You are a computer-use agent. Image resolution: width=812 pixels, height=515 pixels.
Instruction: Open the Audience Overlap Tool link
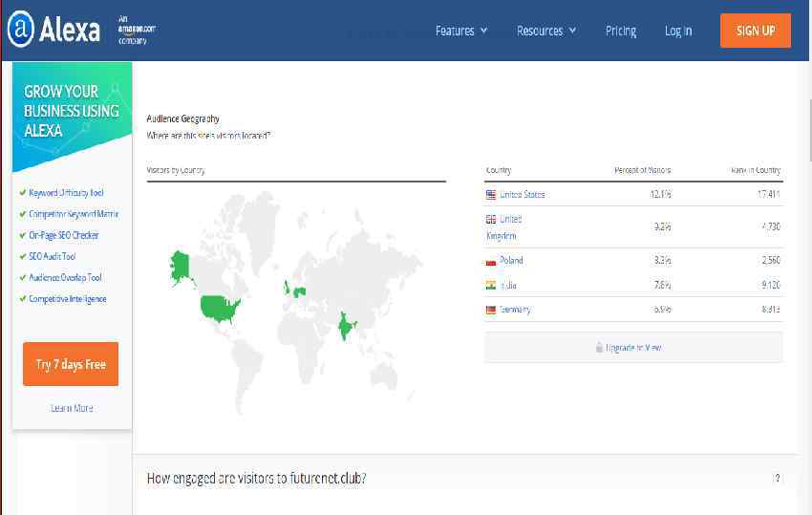pyautogui.click(x=65, y=278)
